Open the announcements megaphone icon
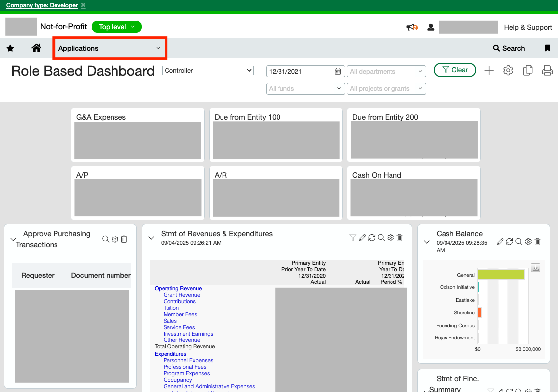 tap(412, 27)
